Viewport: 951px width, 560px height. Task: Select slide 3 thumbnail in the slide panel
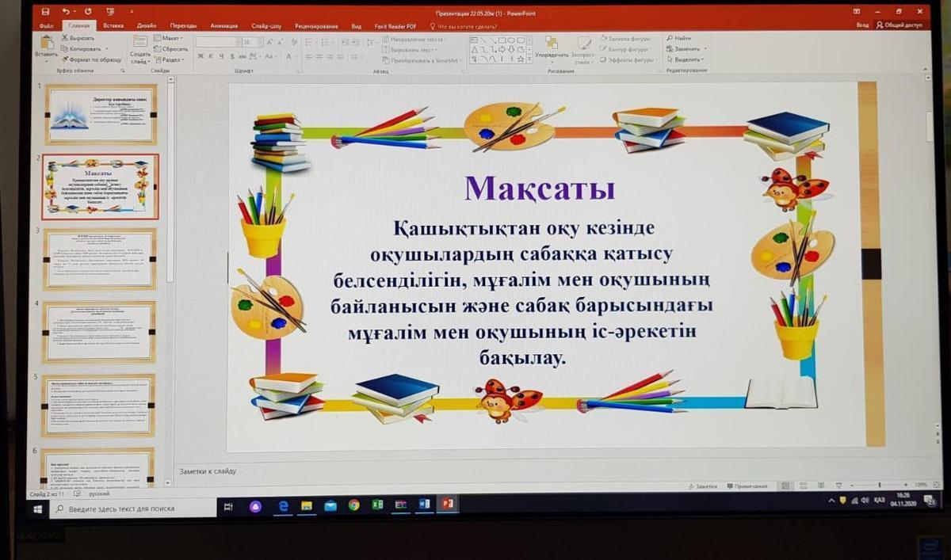click(99, 258)
